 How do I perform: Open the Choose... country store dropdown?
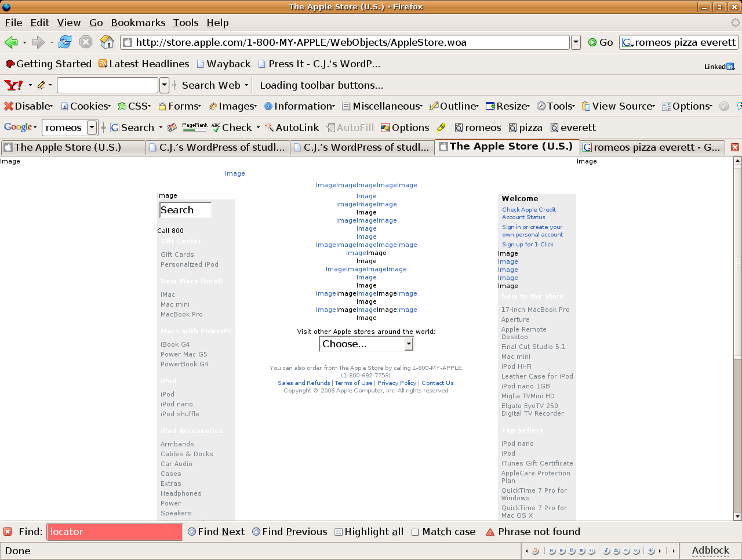[x=366, y=344]
